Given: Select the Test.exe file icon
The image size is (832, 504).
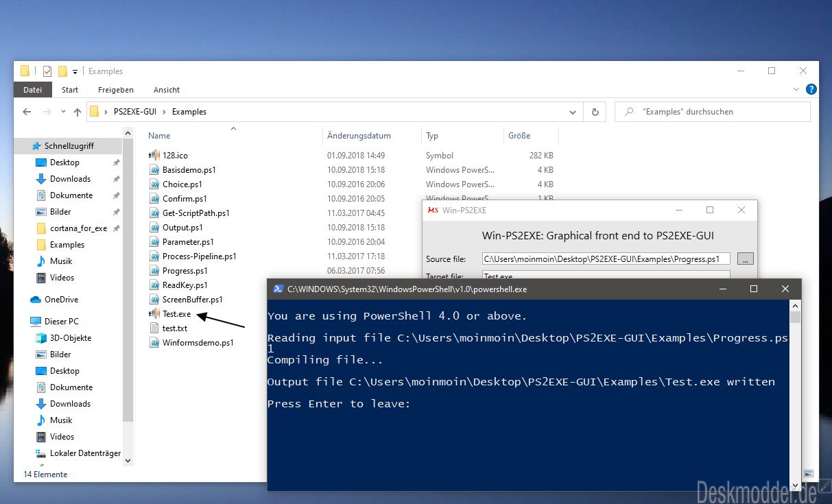Looking at the screenshot, I should [154, 314].
